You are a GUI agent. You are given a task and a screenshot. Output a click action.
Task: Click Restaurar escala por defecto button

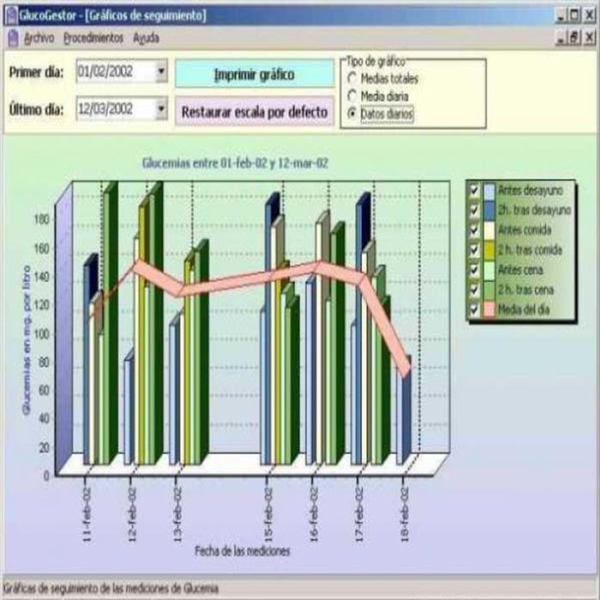[254, 112]
